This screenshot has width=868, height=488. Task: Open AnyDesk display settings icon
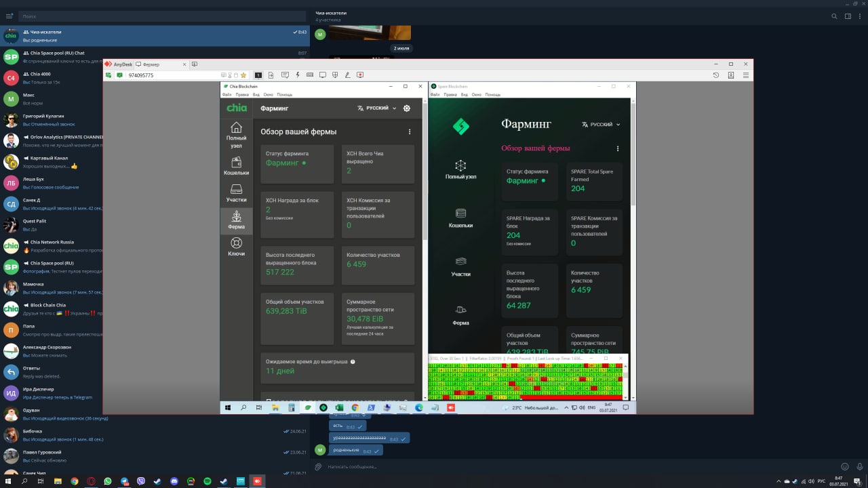coord(323,75)
